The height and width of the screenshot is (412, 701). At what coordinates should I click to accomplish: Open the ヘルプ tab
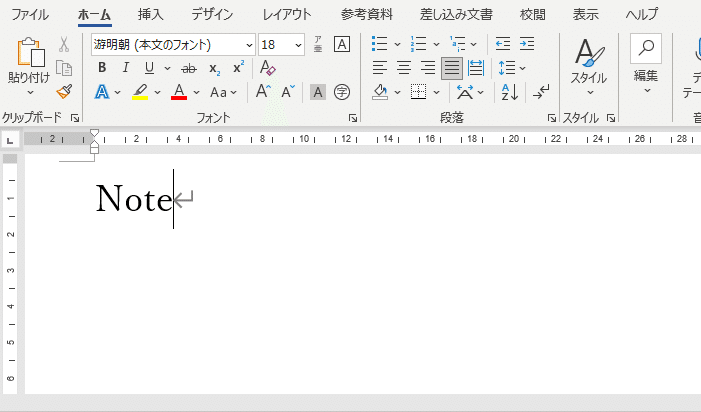click(x=642, y=15)
